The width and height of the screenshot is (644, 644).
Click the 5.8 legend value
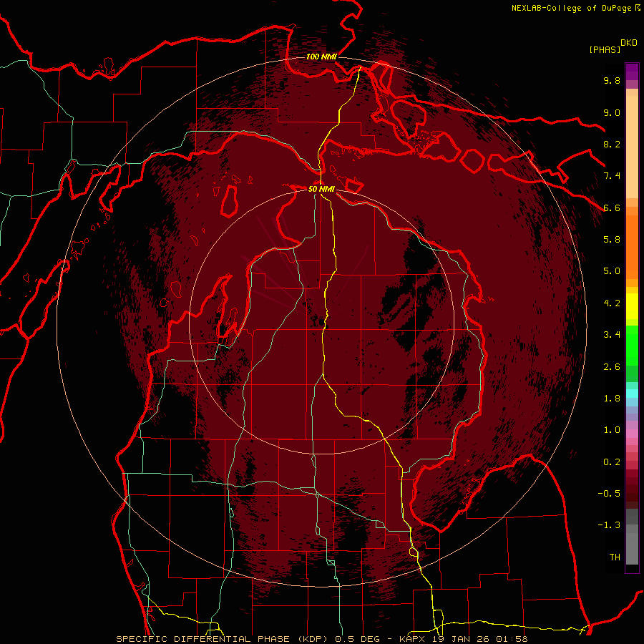(612, 240)
